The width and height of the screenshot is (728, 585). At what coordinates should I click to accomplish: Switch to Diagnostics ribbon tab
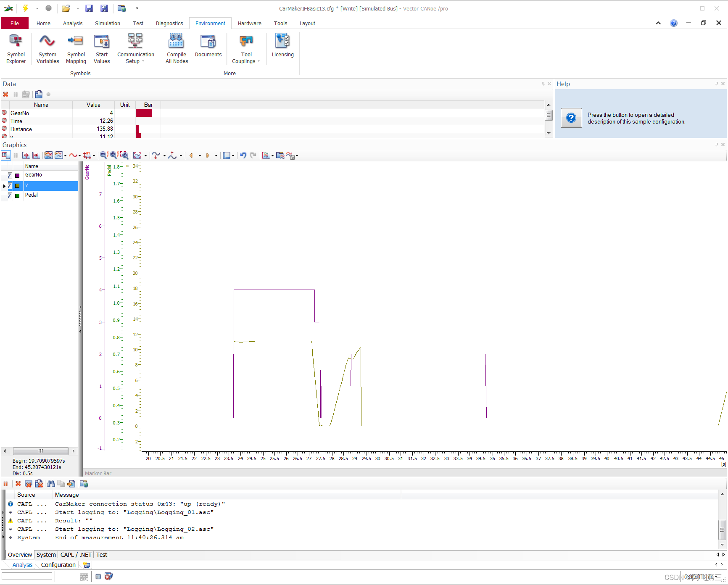click(x=169, y=23)
